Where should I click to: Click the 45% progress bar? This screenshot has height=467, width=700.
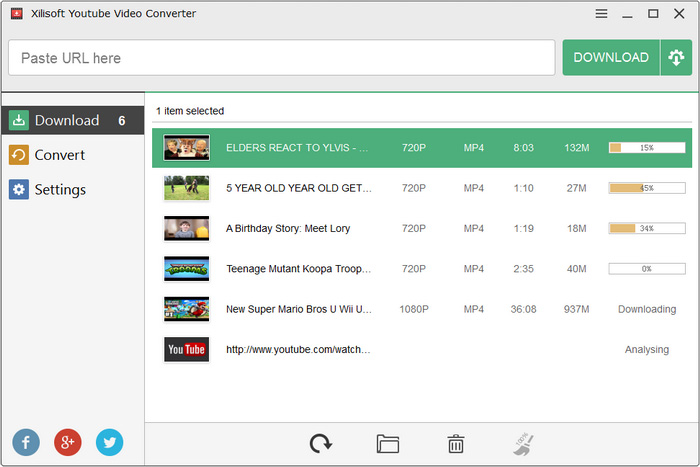[x=647, y=188]
